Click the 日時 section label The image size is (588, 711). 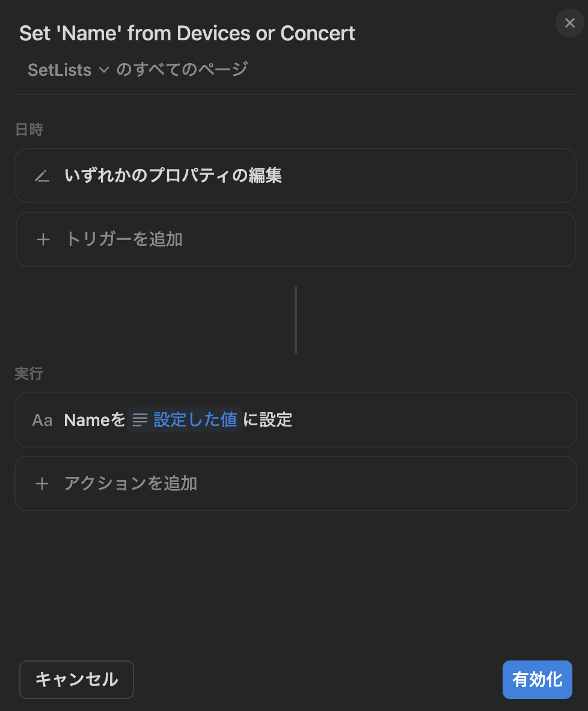[29, 130]
